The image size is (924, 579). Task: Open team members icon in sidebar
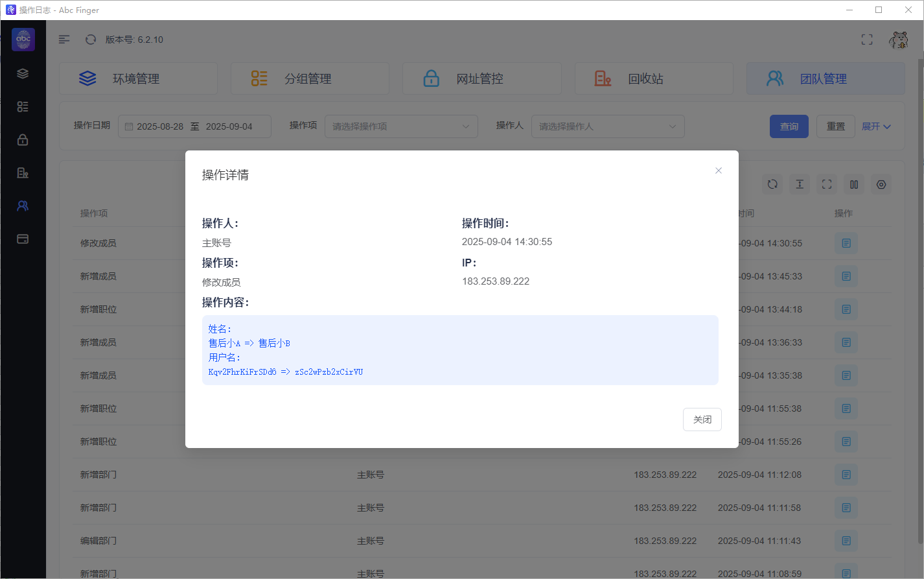23,206
